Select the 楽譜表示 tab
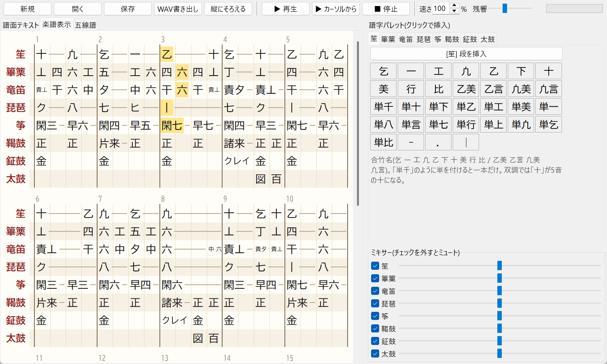The image size is (607, 364). [57, 25]
